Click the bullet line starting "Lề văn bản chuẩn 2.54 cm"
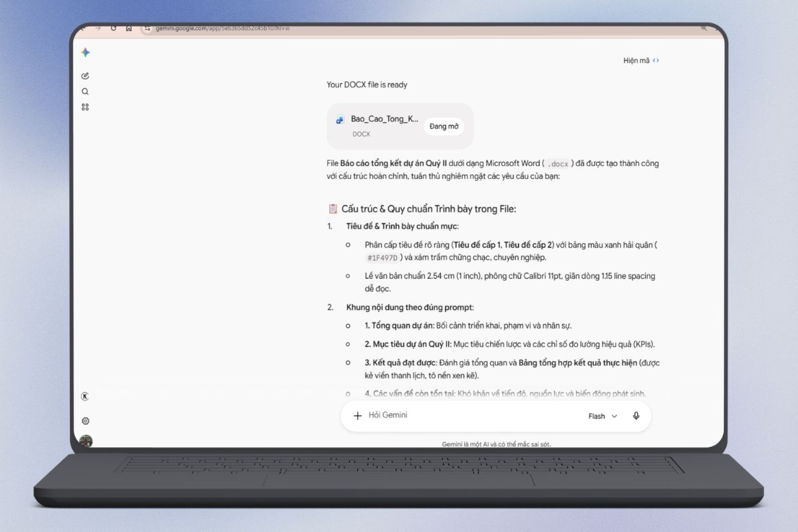 pos(510,283)
